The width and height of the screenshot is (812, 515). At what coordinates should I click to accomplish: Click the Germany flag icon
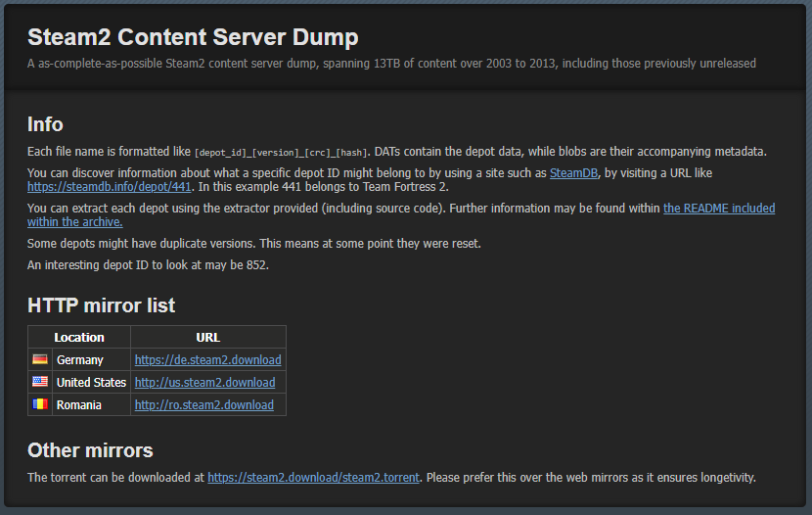pos(40,359)
